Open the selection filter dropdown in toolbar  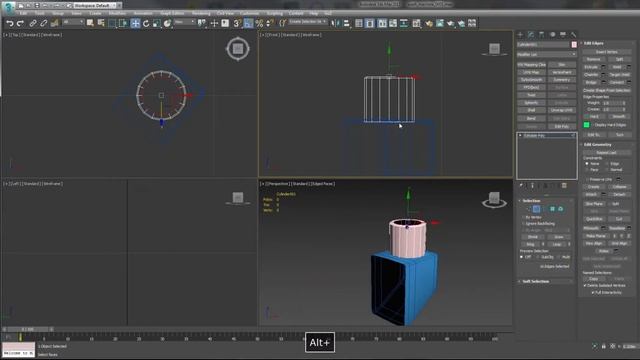click(73, 22)
